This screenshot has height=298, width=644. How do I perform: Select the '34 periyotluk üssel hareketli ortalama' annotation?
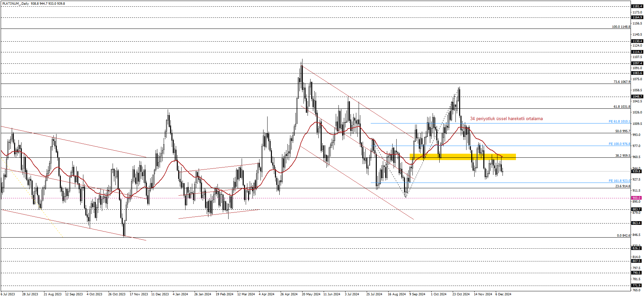point(506,119)
